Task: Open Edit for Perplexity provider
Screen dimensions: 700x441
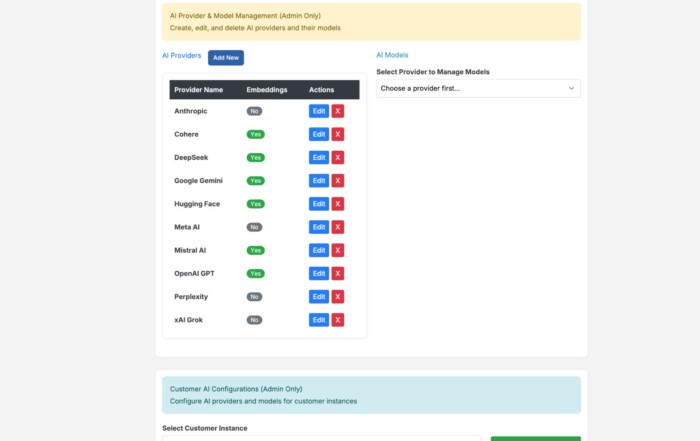Action: pos(318,297)
